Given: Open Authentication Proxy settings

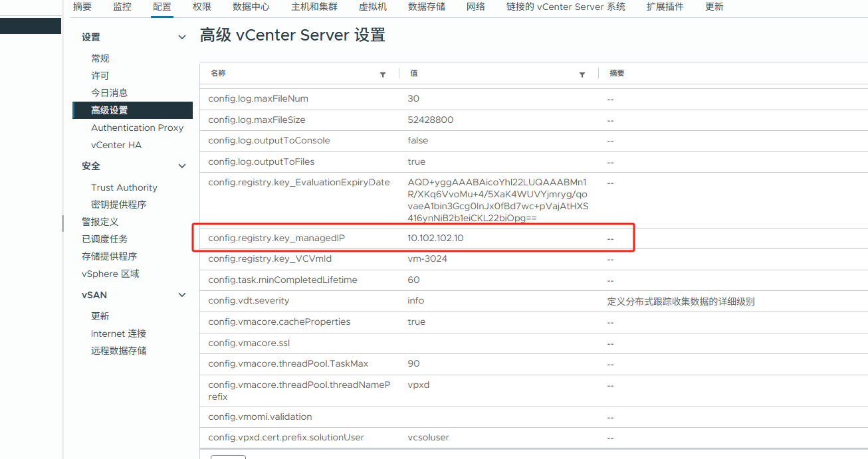Looking at the screenshot, I should 138,128.
